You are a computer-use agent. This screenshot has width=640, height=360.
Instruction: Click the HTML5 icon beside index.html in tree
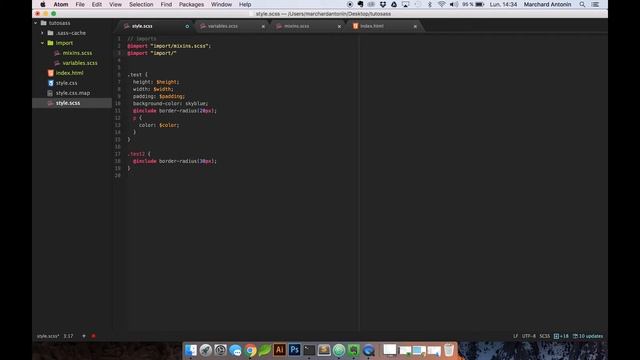51,73
